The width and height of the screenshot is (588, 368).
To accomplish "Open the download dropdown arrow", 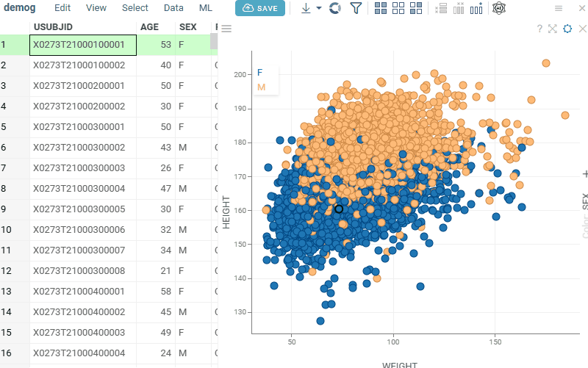I will click(x=319, y=9).
